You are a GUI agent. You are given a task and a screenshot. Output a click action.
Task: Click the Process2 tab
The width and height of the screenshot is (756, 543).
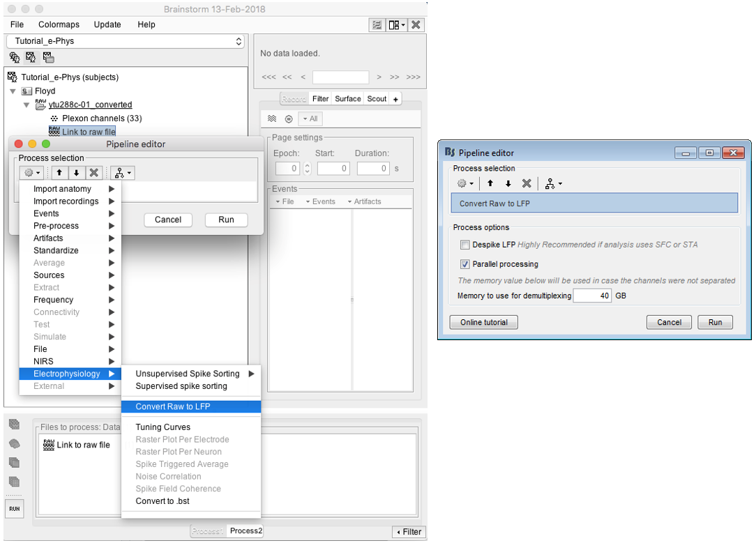(x=246, y=531)
